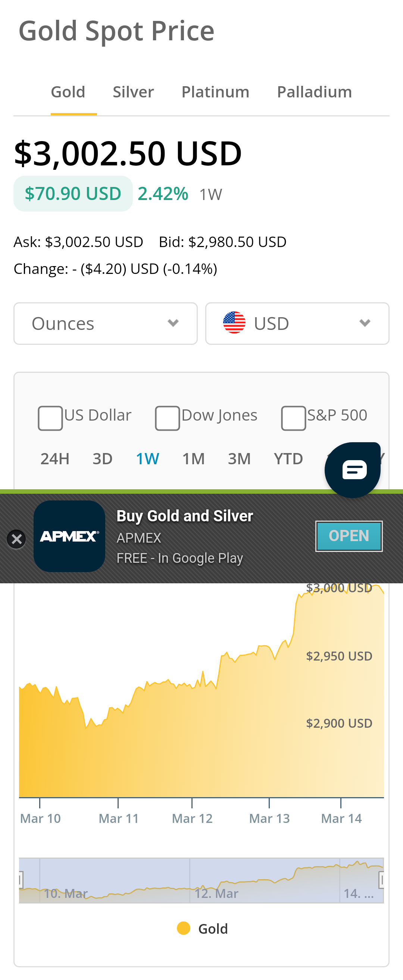The image size is (403, 980).
Task: Tap the APMEX app logo icon
Action: click(x=69, y=536)
